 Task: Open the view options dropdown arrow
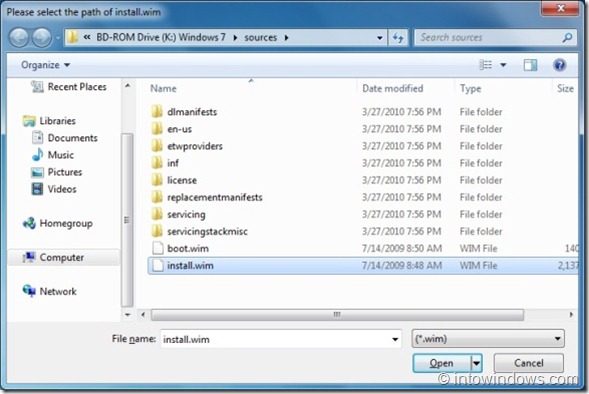point(503,65)
